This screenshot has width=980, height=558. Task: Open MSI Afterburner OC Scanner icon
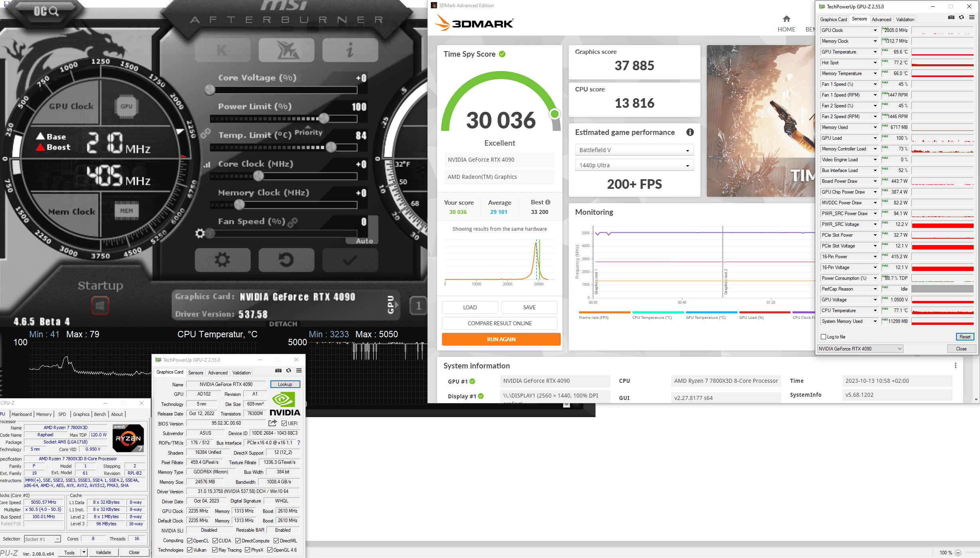(x=46, y=11)
